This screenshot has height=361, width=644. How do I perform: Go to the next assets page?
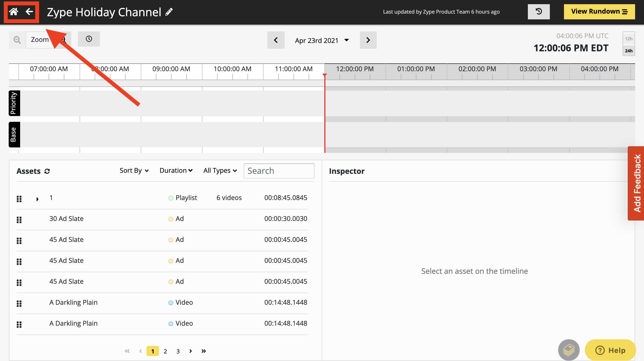click(191, 351)
